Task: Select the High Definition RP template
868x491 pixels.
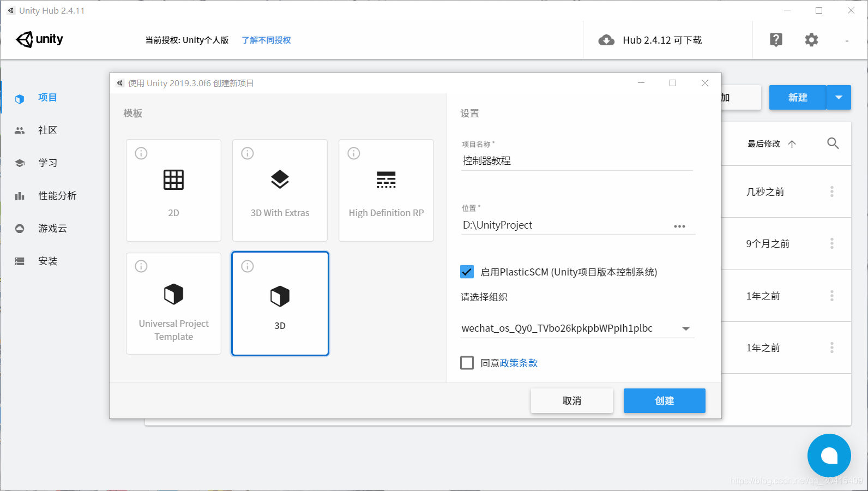Action: coord(386,190)
